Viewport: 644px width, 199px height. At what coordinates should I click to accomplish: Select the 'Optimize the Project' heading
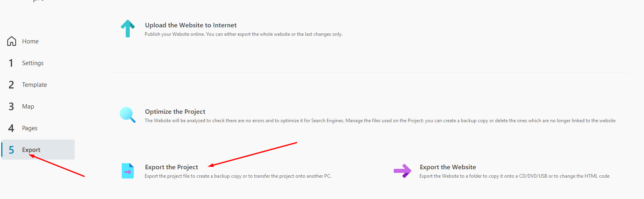pyautogui.click(x=175, y=112)
